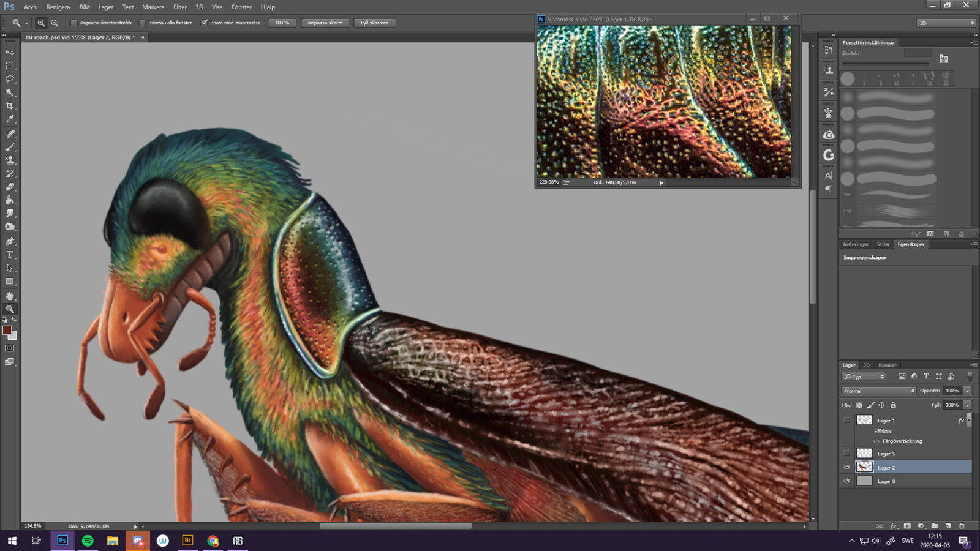Click the zoom out magnifier in options bar
980x551 pixels.
point(55,23)
